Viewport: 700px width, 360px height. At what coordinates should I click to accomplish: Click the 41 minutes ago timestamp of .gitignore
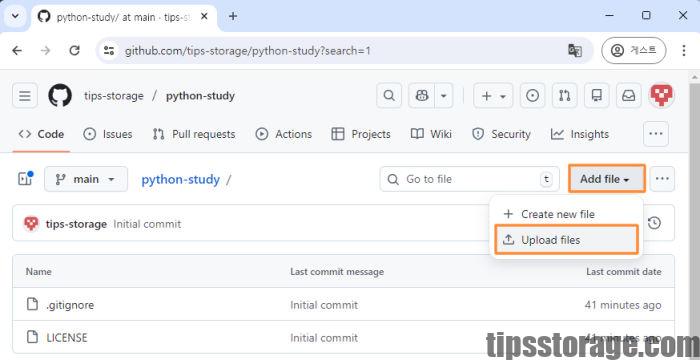[623, 305]
